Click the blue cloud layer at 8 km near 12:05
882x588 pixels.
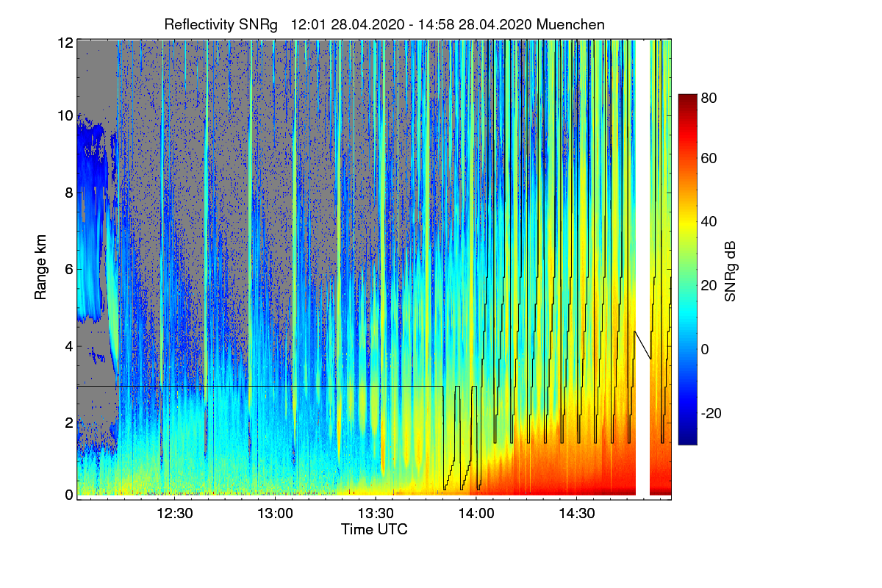[92, 193]
